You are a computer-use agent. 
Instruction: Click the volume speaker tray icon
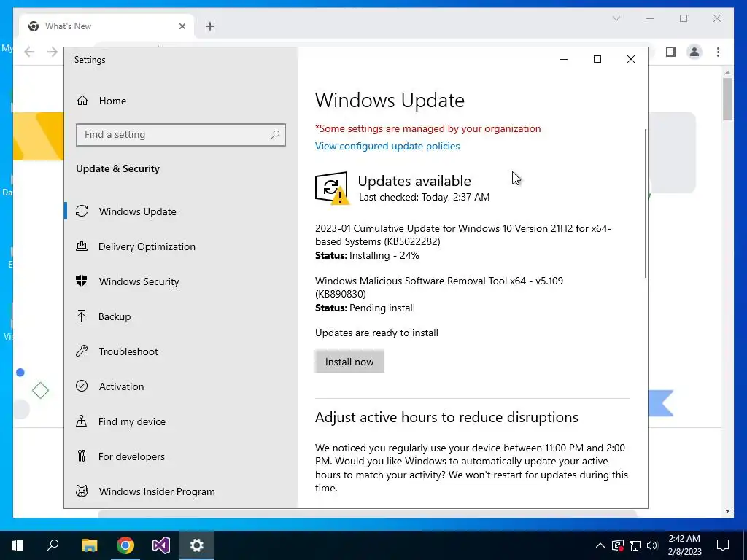click(652, 545)
